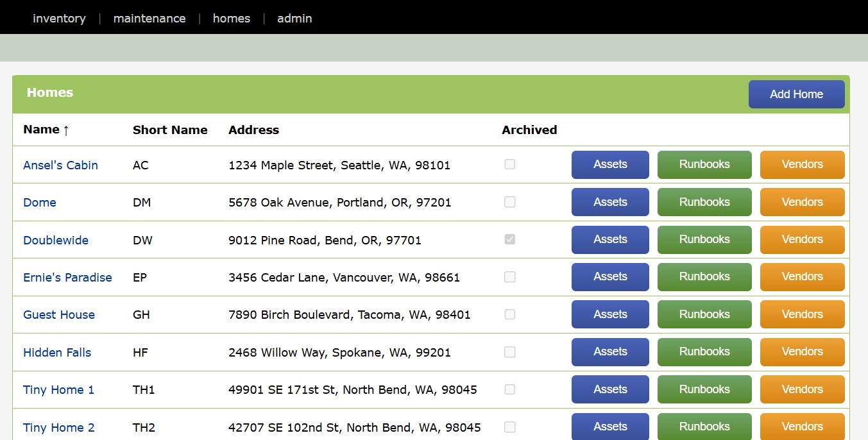Open Runbooks for Hidden Falls
Screen dimensions: 868x440
click(704, 351)
